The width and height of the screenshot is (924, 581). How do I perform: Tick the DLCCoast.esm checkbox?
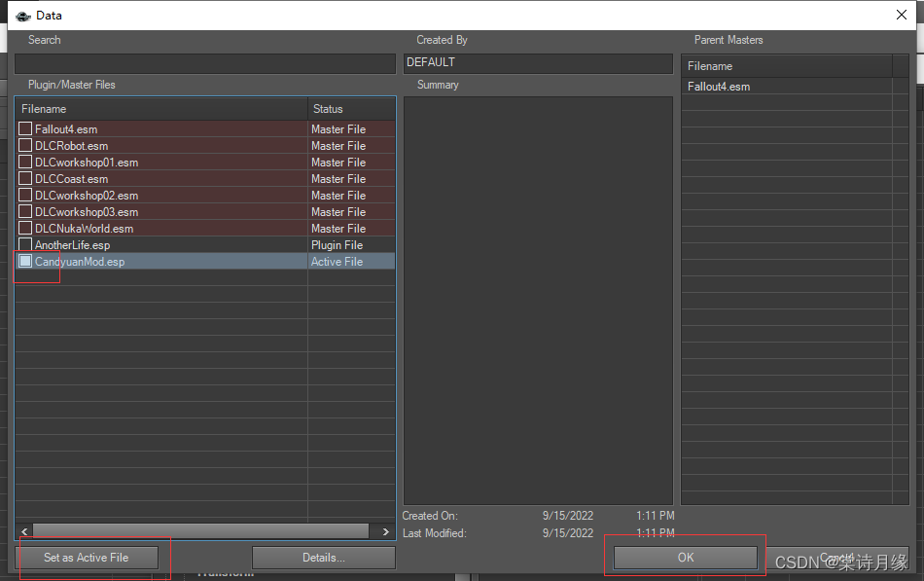pyautogui.click(x=25, y=178)
